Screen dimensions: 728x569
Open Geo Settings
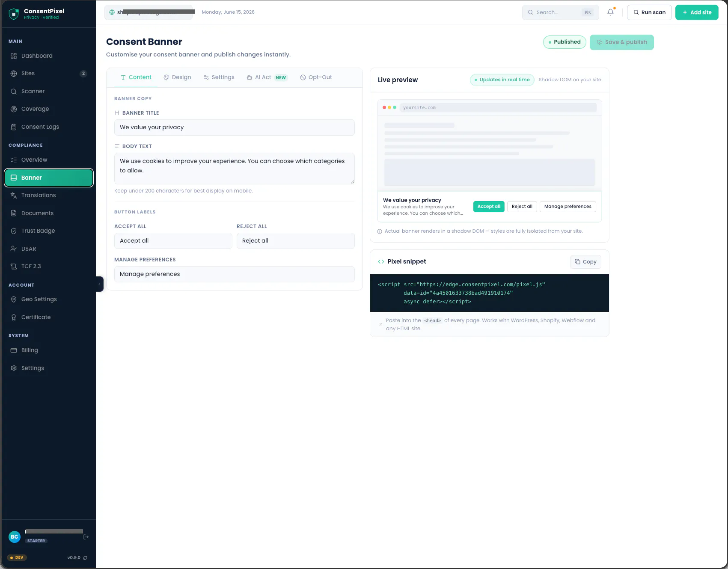click(x=48, y=299)
